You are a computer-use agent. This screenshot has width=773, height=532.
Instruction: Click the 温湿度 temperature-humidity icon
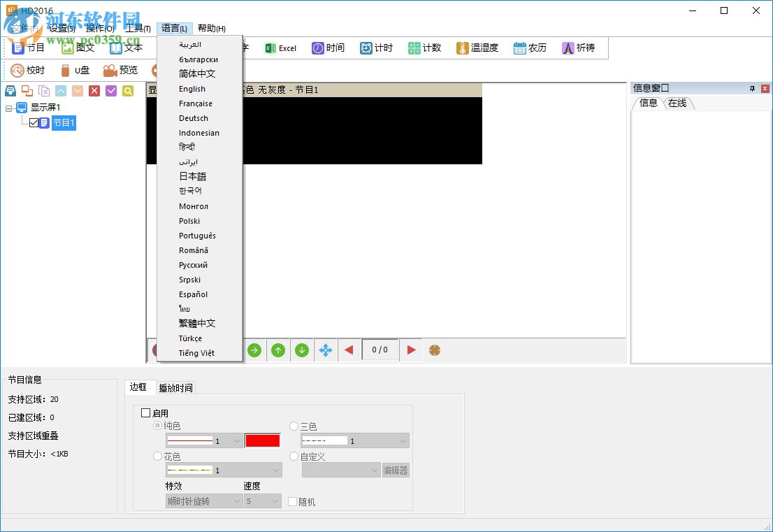[x=477, y=48]
